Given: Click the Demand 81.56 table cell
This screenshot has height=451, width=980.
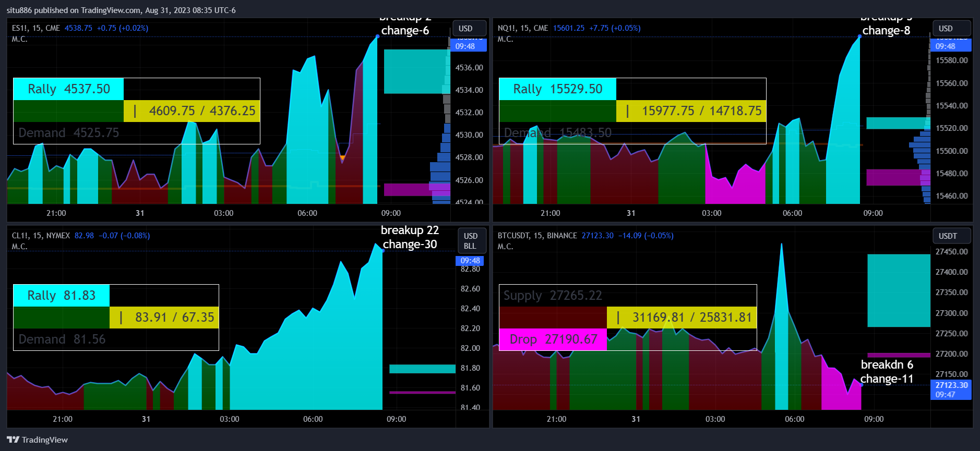Looking at the screenshot, I should pyautogui.click(x=61, y=339).
